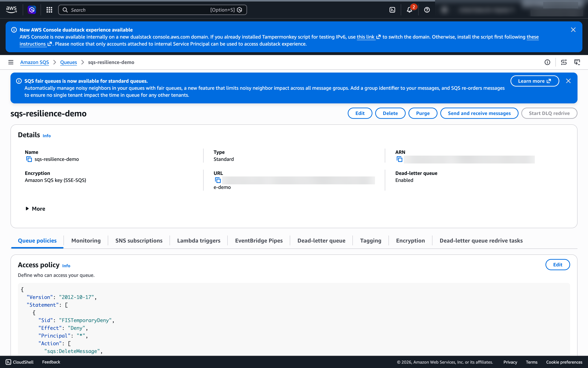Focus the AWS search box
The image size is (588, 368).
pyautogui.click(x=153, y=10)
